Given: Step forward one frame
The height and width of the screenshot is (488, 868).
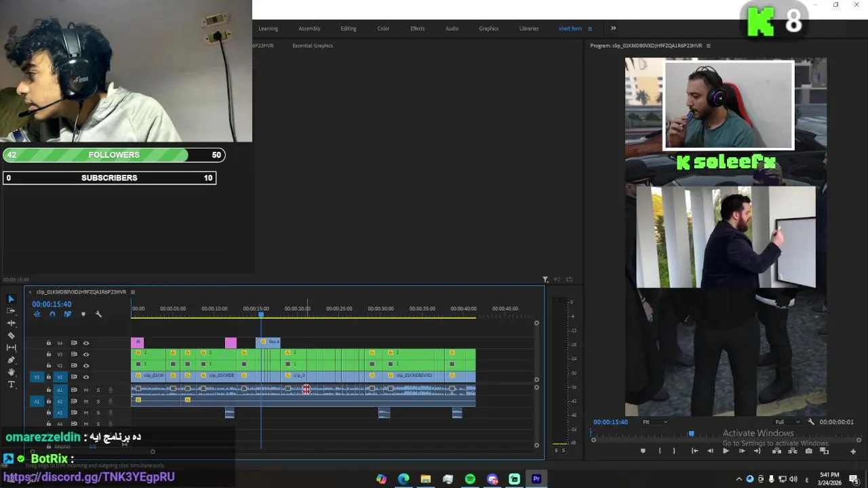Looking at the screenshot, I should click(x=742, y=451).
